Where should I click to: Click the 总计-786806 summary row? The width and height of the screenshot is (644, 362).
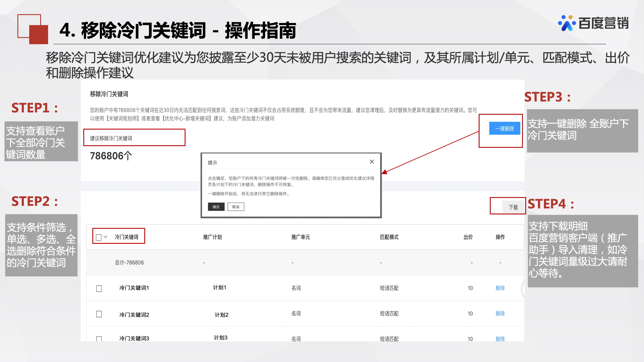[x=129, y=263]
